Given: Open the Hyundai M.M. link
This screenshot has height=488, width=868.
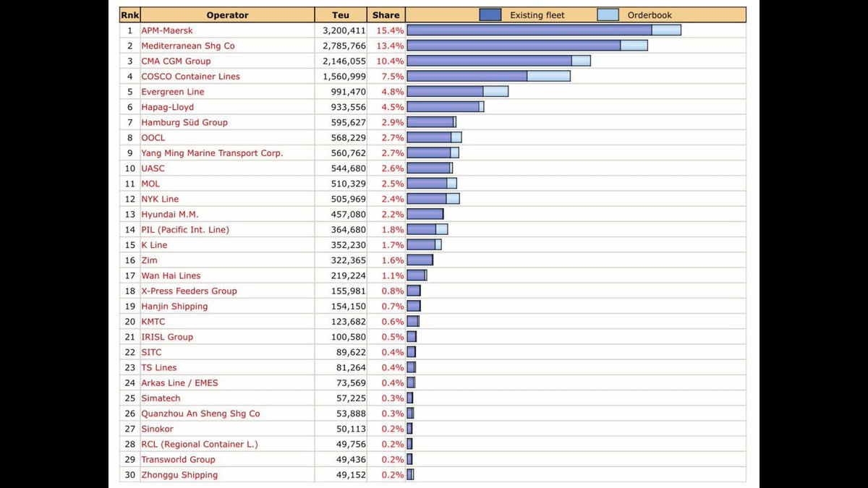Looking at the screenshot, I should (x=170, y=214).
